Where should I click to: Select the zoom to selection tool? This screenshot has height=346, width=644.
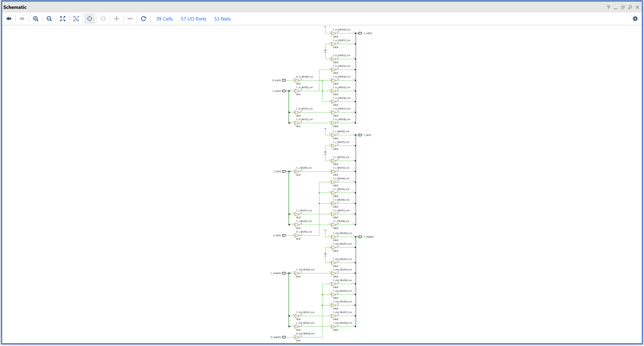(x=76, y=19)
